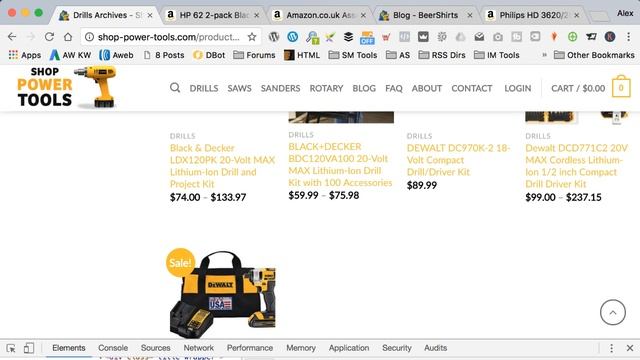Open DEWALT DC970K-2 product link
This screenshot has height=360, width=640.
point(458,160)
